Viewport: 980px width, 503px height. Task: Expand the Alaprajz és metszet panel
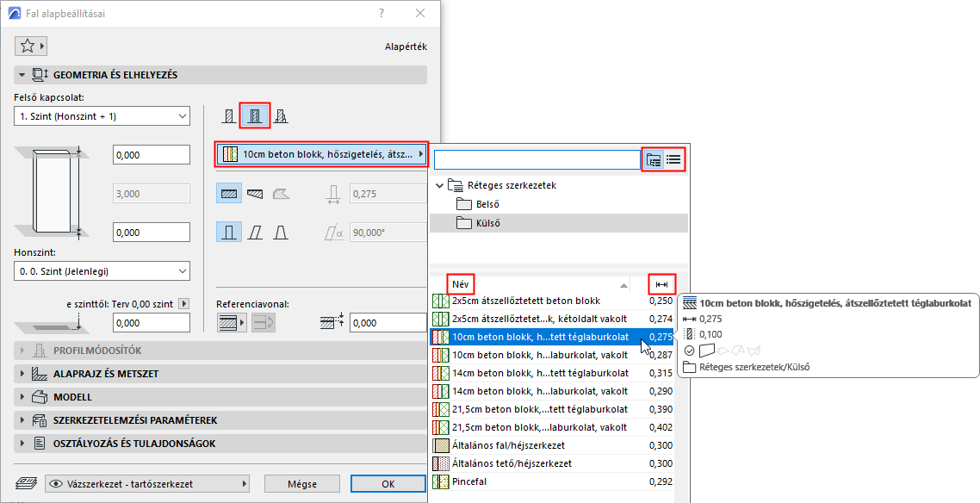tap(22, 374)
